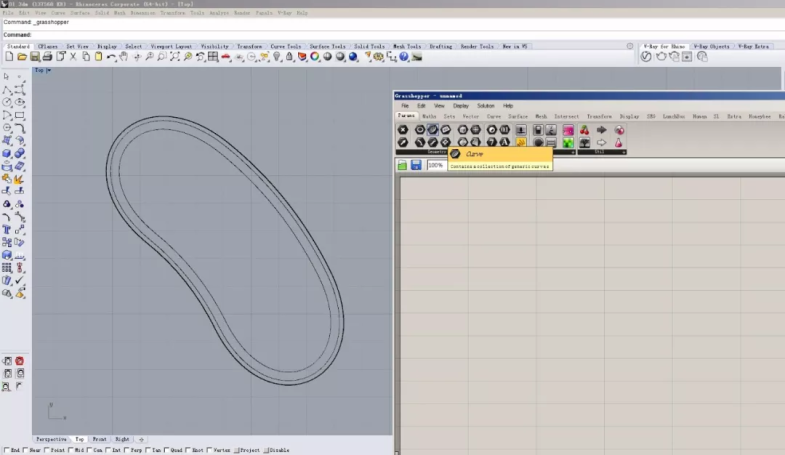This screenshot has height=455, width=785.
Task: Switch to the Perspective viewport tab
Action: point(52,439)
